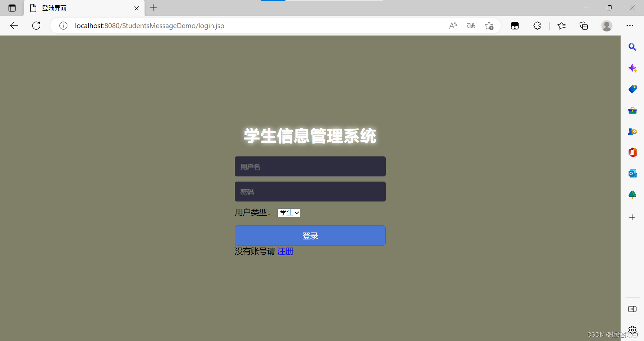
Task: Select the 登陆界面 tab
Action: click(84, 8)
